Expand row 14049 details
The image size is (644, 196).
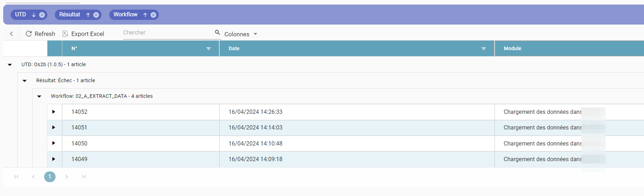click(54, 159)
